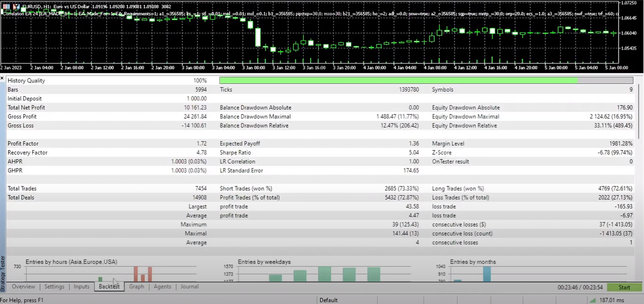Click the LR Standard Error value 174.65
The height and width of the screenshot is (304, 644).
pos(411,170)
